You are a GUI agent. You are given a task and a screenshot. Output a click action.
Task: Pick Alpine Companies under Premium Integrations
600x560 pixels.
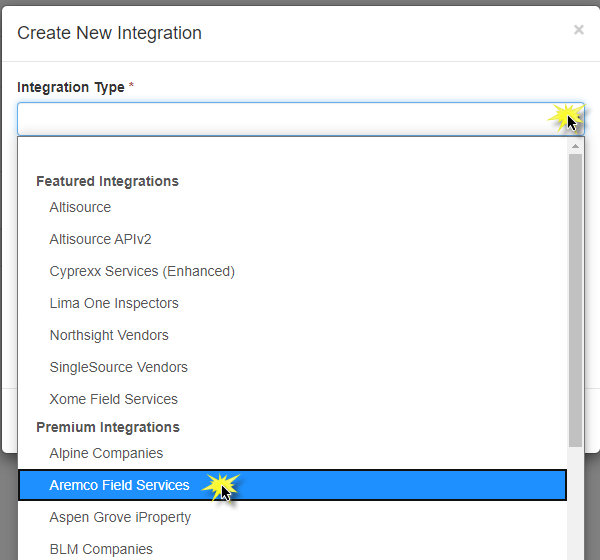pyautogui.click(x=292, y=453)
